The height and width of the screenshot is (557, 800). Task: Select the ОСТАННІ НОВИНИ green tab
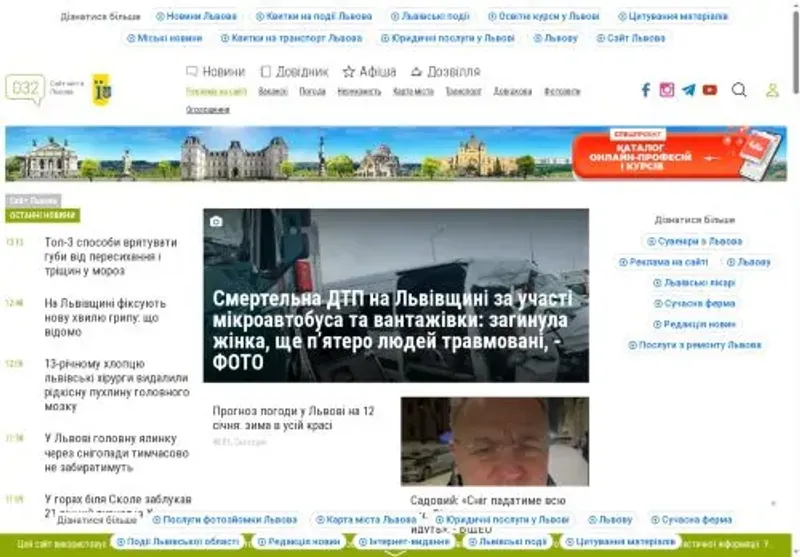tap(43, 215)
